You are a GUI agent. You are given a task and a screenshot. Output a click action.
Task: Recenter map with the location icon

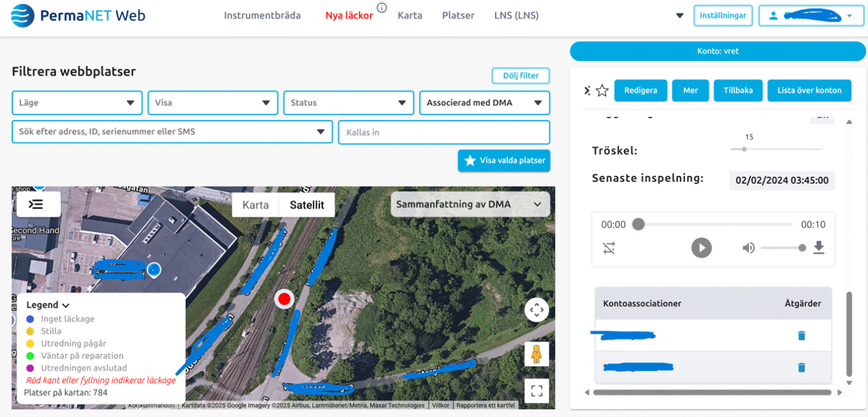tap(536, 310)
